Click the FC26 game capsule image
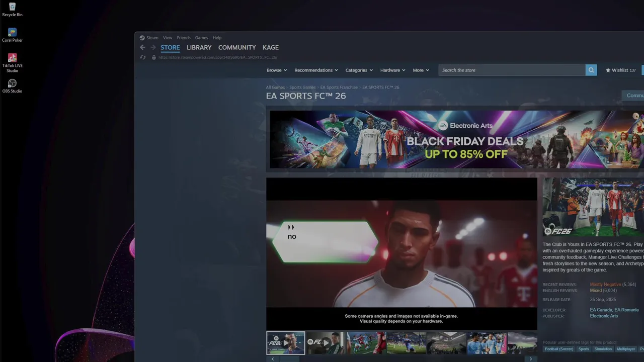This screenshot has height=362, width=644. coord(593,207)
